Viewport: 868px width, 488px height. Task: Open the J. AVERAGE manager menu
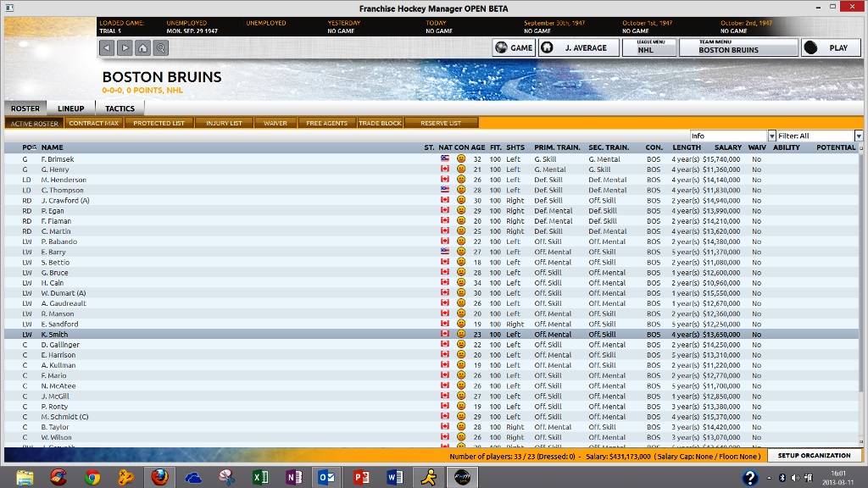(x=578, y=47)
